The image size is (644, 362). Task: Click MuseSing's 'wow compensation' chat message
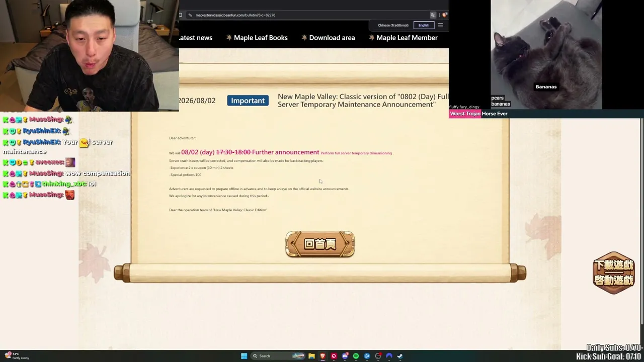66,173
